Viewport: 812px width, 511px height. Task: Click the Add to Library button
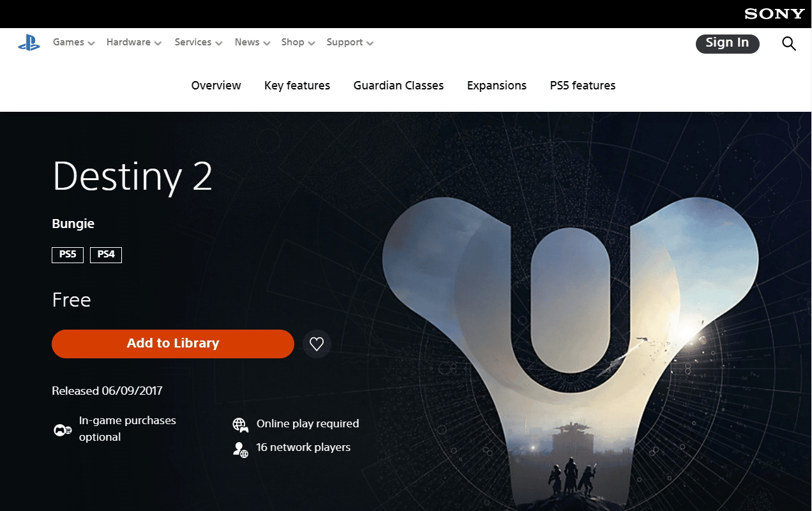[x=172, y=344]
